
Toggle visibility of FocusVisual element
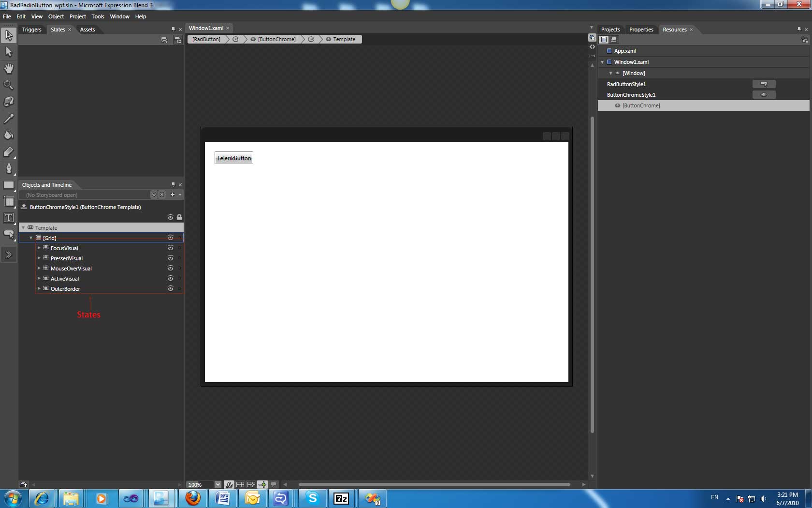tap(170, 248)
